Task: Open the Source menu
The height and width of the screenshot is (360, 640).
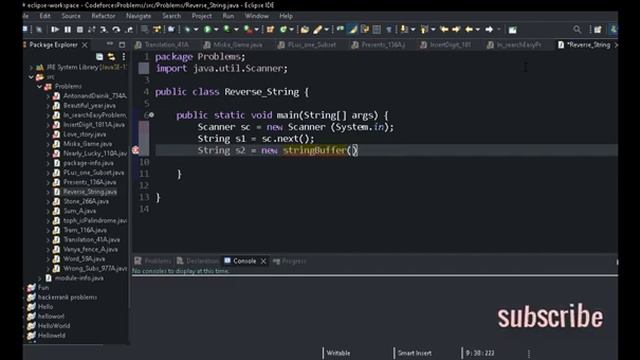Action: (71, 16)
